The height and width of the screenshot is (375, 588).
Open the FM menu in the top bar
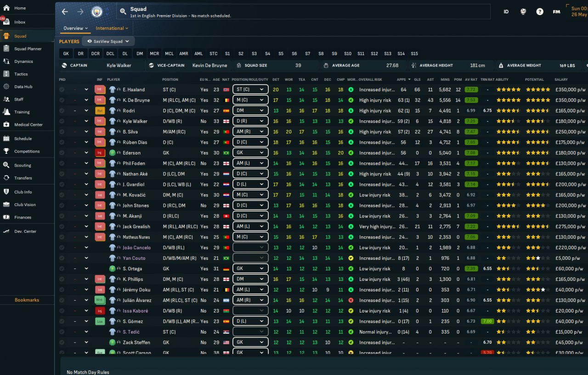(556, 12)
